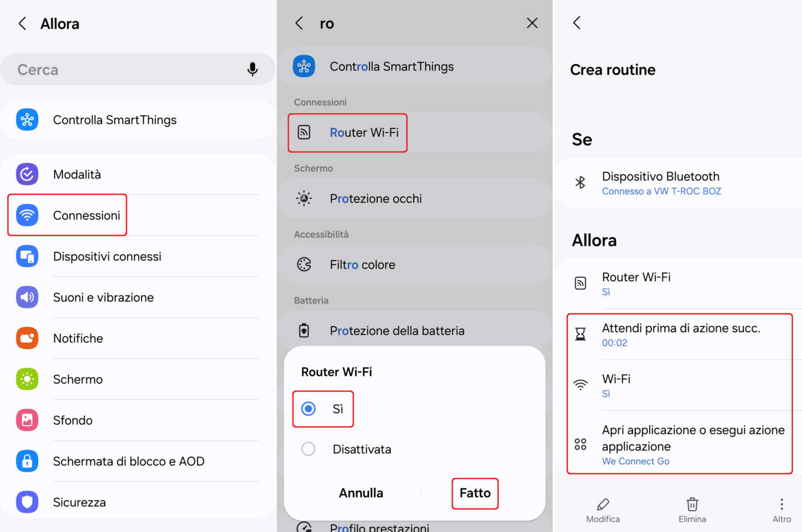Tap the Controlla SmartThings icon in left panel
Viewport: 802px width, 532px height.
[27, 120]
